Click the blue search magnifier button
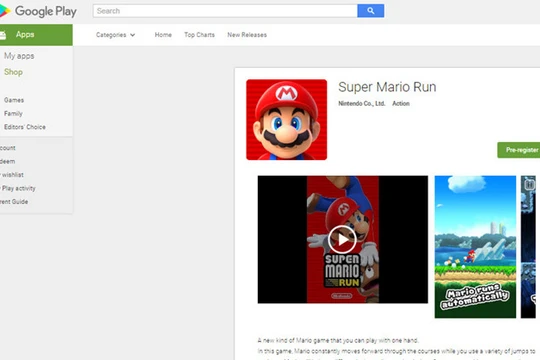Image resolution: width=540 pixels, height=360 pixels. point(371,11)
